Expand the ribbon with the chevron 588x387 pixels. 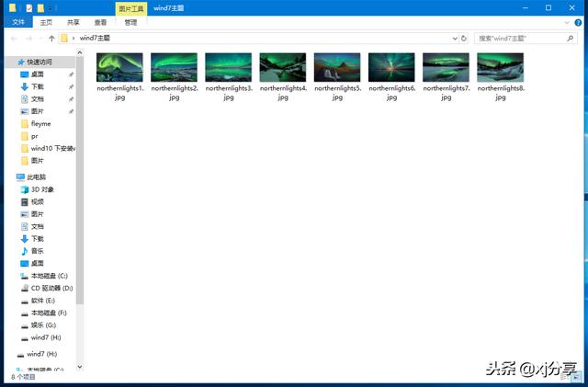(567, 23)
